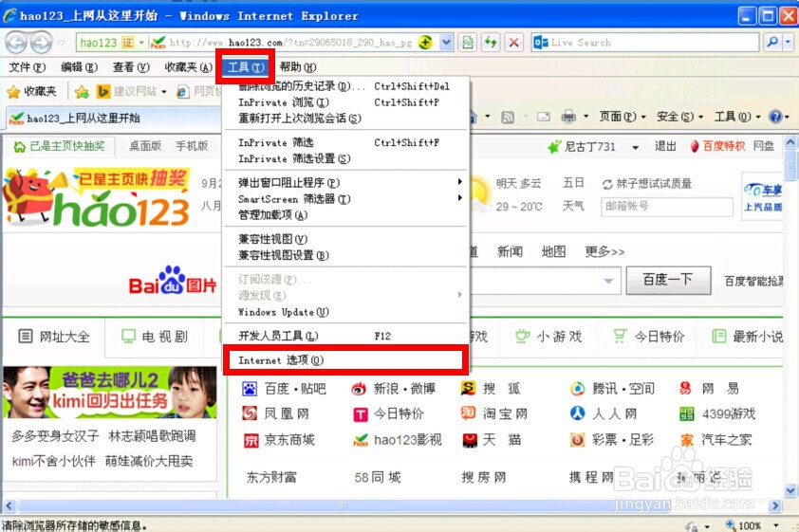Open the 编辑(E) menu

click(79, 66)
